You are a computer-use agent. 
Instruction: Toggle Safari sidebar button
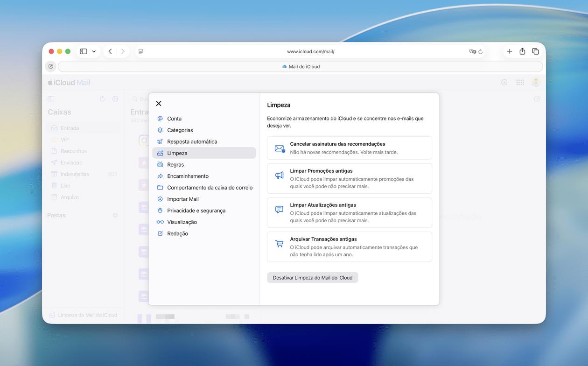click(84, 51)
